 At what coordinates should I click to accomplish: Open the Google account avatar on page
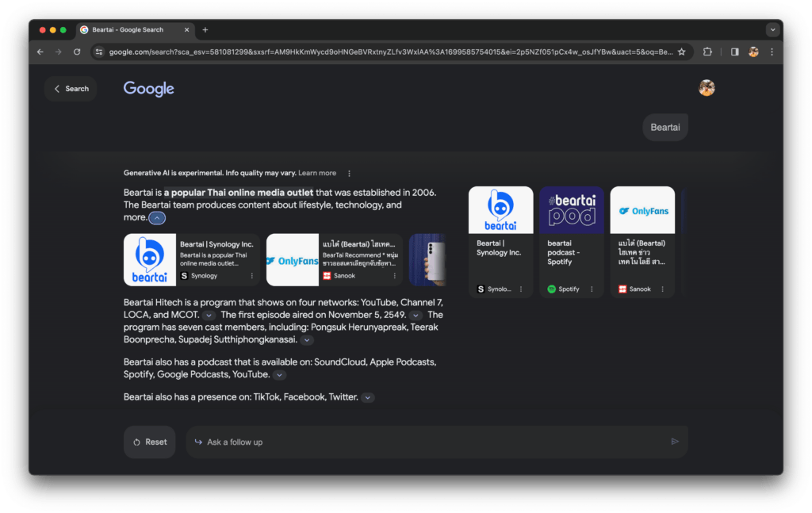point(707,88)
